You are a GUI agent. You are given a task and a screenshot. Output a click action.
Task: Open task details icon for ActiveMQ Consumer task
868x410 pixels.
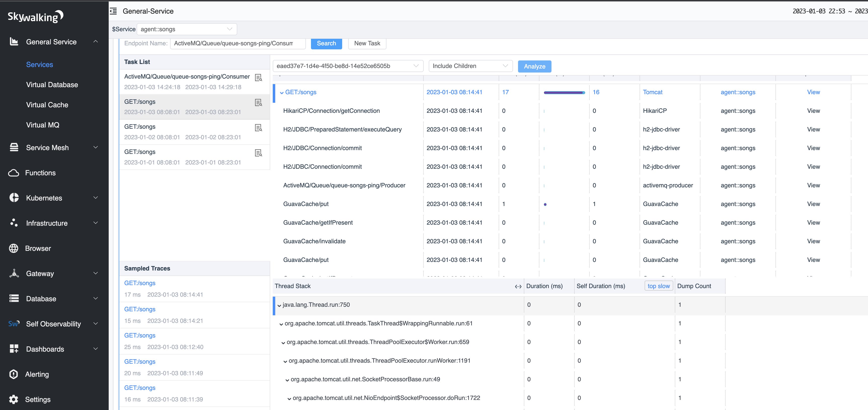click(x=258, y=78)
